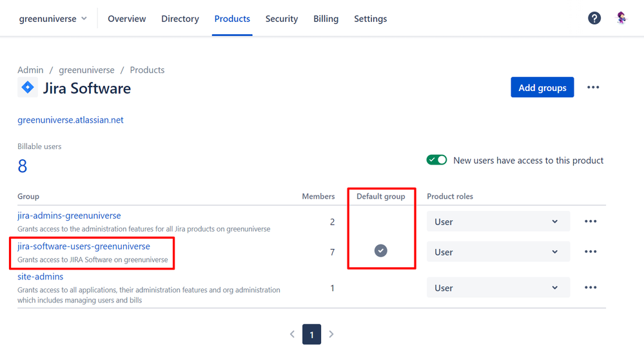Click the Default group column header
The height and width of the screenshot is (360, 644).
coord(381,196)
